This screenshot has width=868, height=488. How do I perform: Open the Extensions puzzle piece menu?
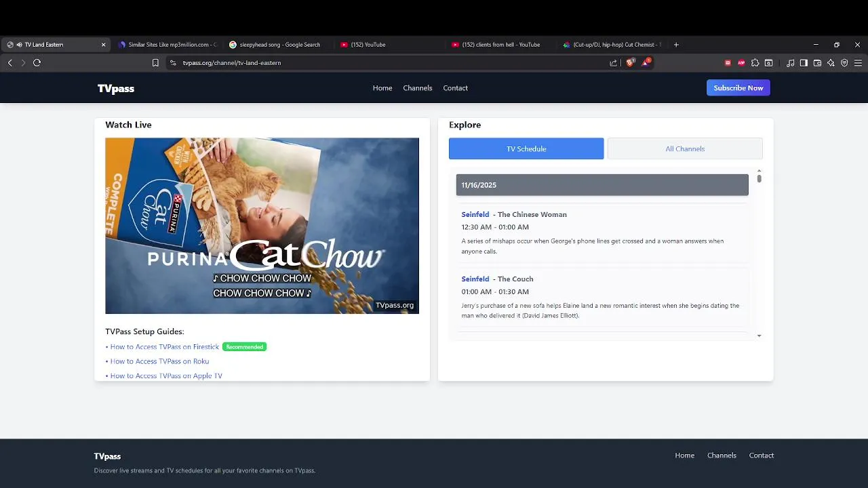coord(755,62)
